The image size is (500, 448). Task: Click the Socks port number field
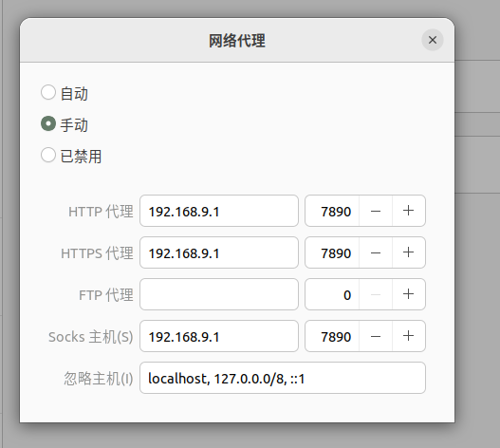coord(332,336)
